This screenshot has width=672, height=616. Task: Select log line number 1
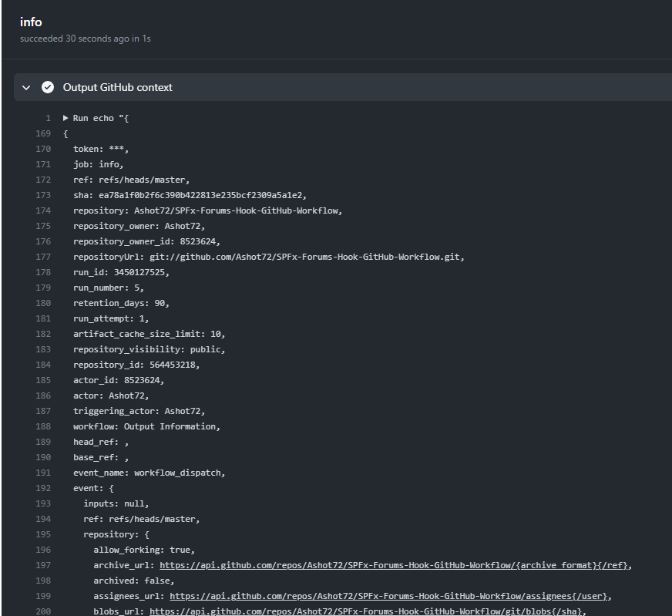coord(48,118)
